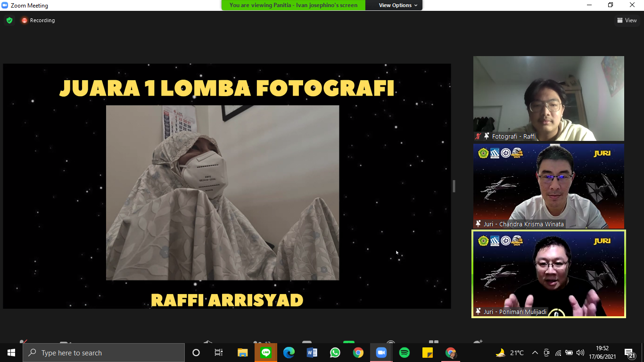Open the LINE app from taskbar
644x362 pixels.
pos(266,353)
